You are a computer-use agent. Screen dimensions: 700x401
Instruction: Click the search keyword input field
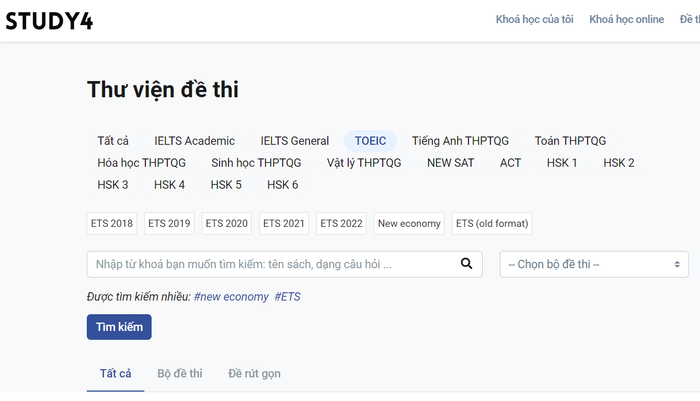[x=270, y=264]
